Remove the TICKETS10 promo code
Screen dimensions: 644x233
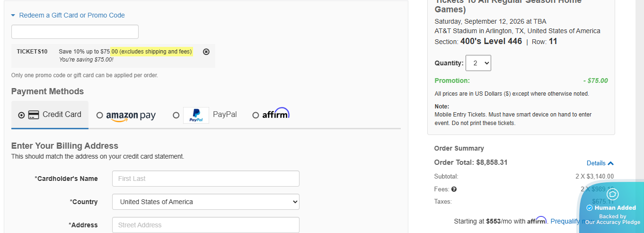coord(206,52)
